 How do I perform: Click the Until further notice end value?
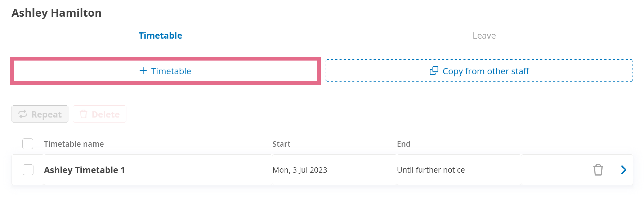pyautogui.click(x=431, y=170)
